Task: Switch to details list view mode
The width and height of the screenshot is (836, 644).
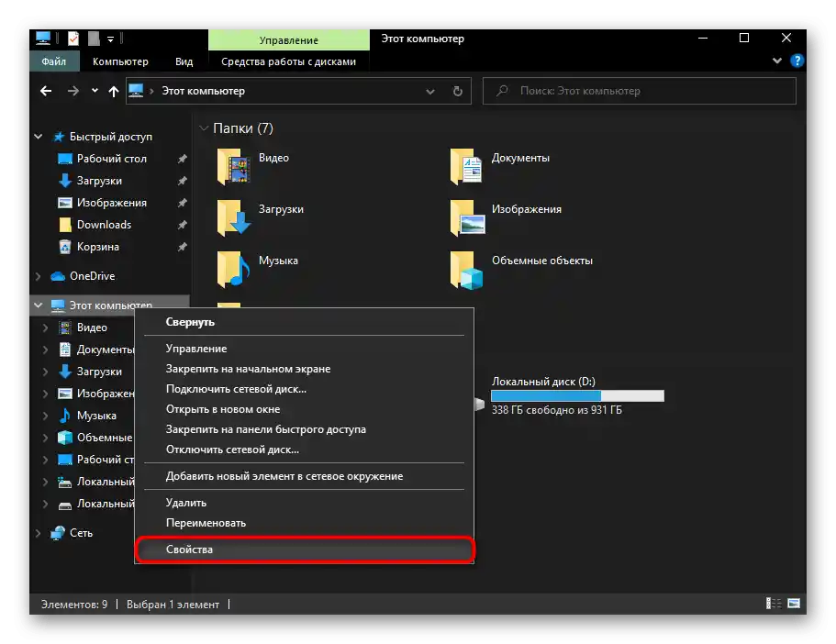Action: 773,604
